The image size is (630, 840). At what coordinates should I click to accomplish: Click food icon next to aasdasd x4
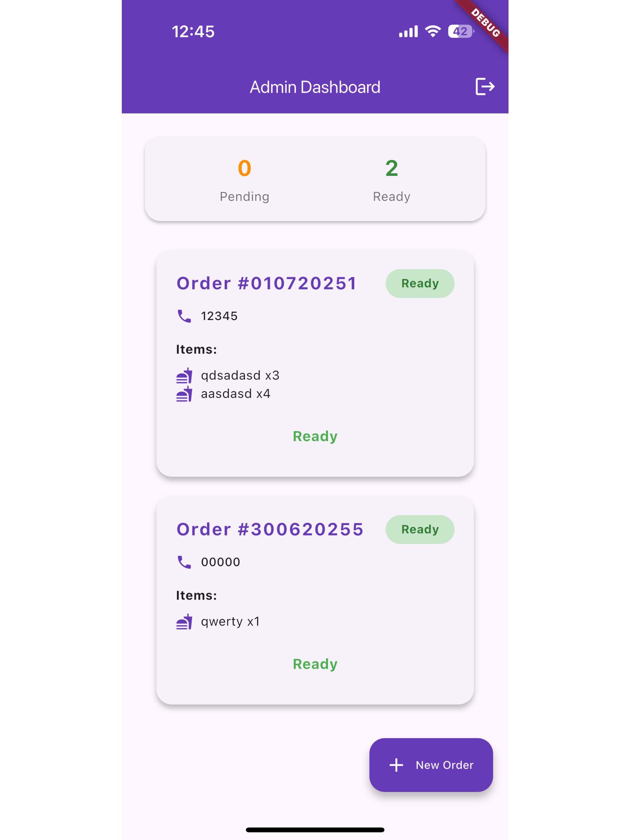coord(184,394)
